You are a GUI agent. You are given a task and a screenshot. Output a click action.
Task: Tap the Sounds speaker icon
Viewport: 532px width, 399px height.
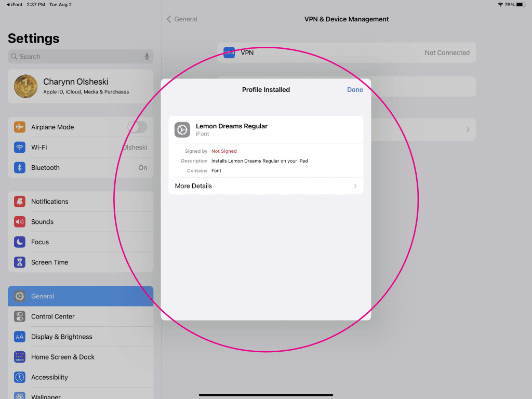pos(20,222)
